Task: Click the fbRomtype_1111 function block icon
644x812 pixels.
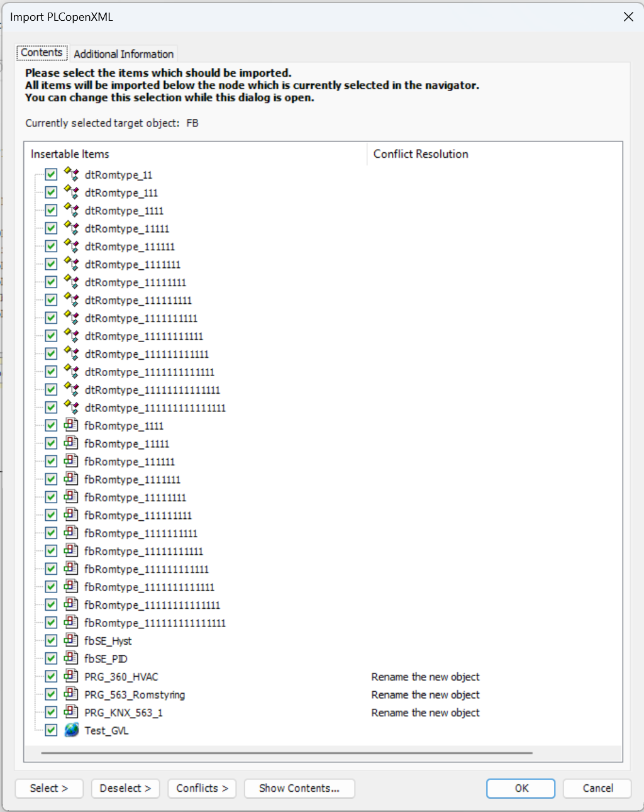Action: 70,425
